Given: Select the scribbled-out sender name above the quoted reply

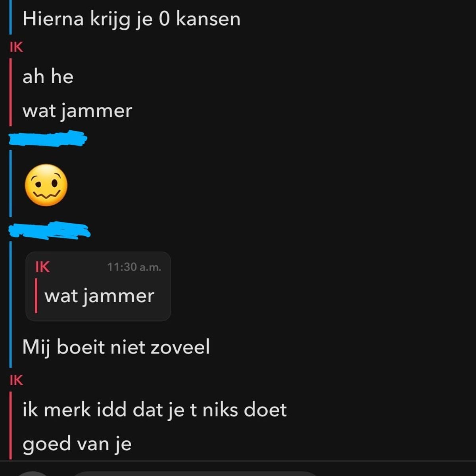Looking at the screenshot, I should pos(50,230).
